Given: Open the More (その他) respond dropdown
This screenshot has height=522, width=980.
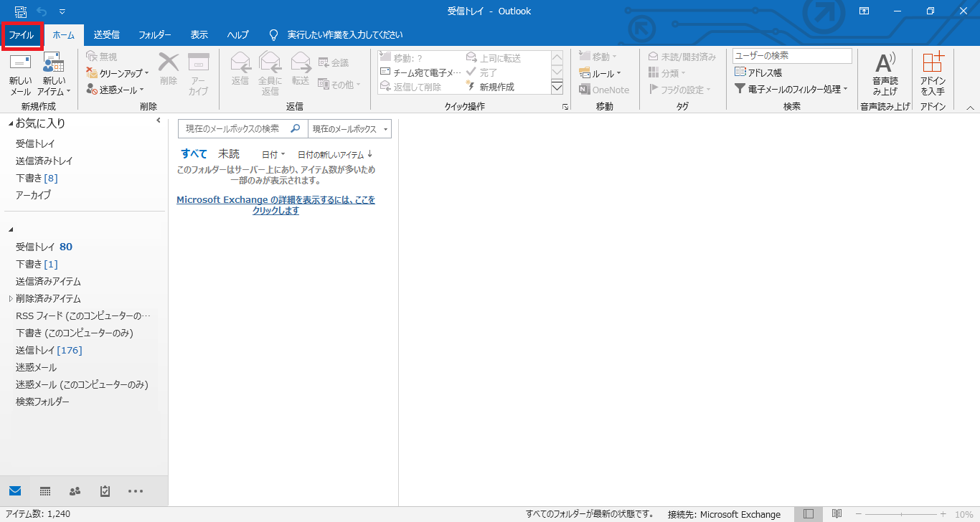Looking at the screenshot, I should click(339, 85).
